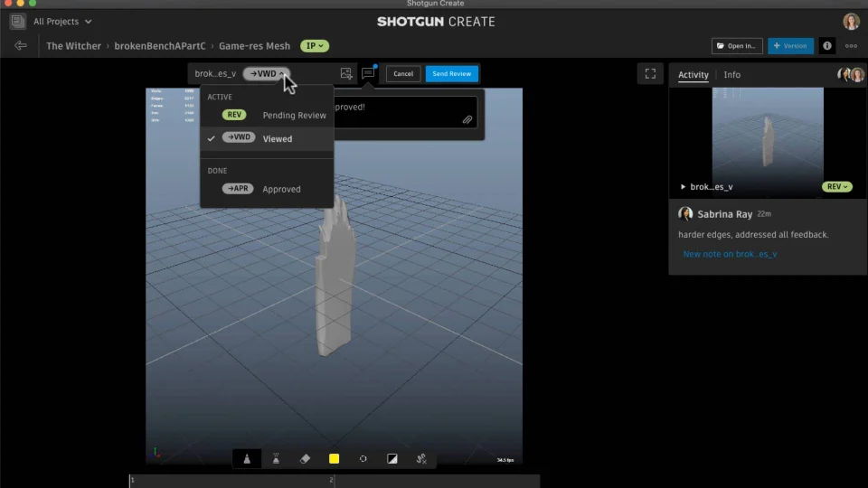Click into the review note text field
The image size is (868, 488).
click(404, 112)
